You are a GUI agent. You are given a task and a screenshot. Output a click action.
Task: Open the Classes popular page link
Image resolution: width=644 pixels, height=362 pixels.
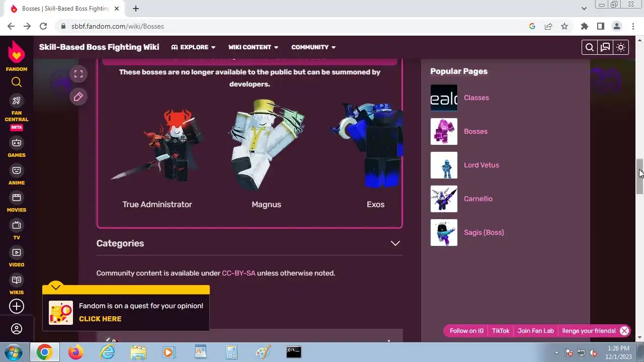pyautogui.click(x=476, y=98)
